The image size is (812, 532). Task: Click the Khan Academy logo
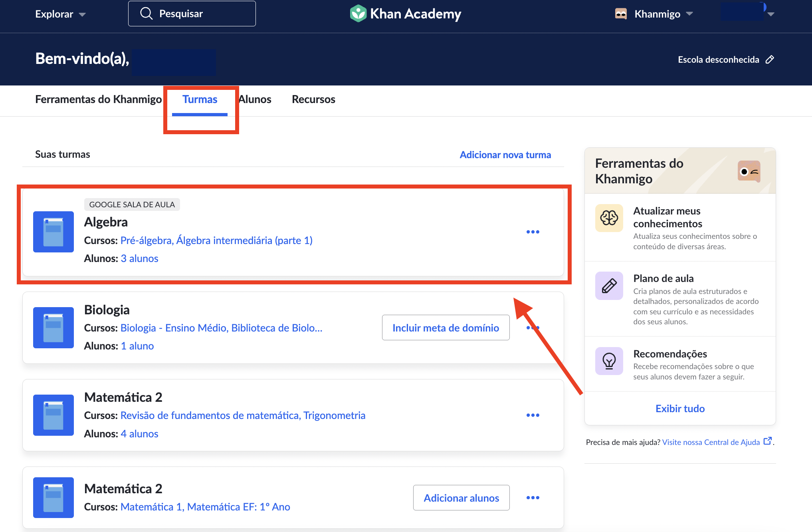(x=405, y=14)
